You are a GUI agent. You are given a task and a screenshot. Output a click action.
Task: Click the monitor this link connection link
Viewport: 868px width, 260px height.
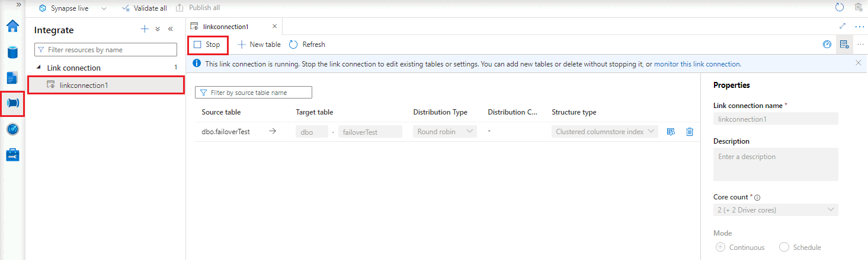click(697, 64)
